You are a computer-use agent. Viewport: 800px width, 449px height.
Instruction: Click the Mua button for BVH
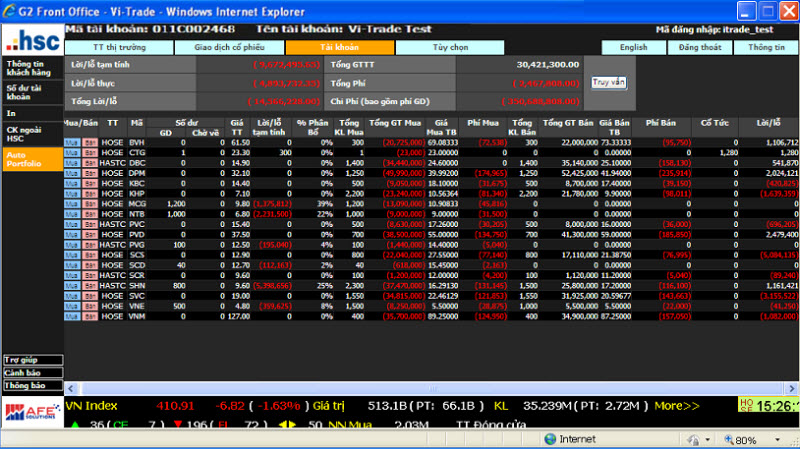click(72, 143)
